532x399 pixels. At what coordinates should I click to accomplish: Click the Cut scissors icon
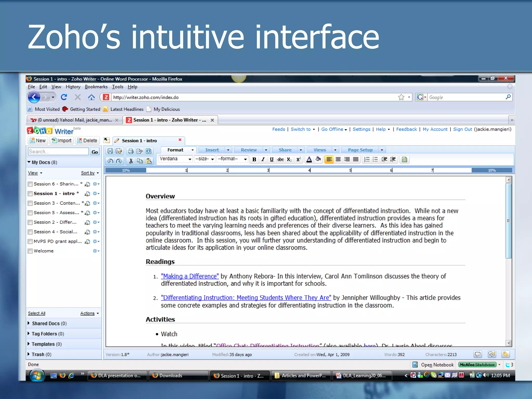[x=131, y=161]
